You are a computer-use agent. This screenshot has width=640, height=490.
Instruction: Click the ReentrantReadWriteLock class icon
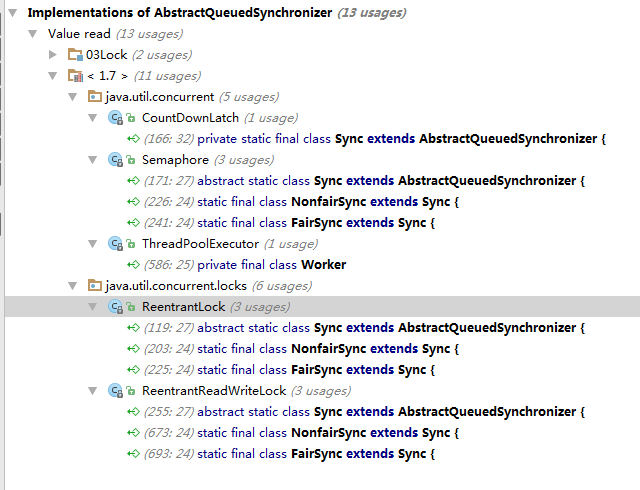116,391
